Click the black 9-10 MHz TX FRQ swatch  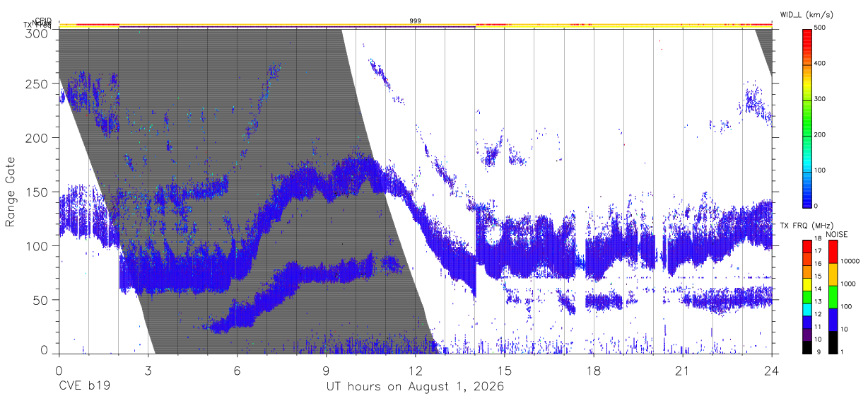[x=807, y=347]
